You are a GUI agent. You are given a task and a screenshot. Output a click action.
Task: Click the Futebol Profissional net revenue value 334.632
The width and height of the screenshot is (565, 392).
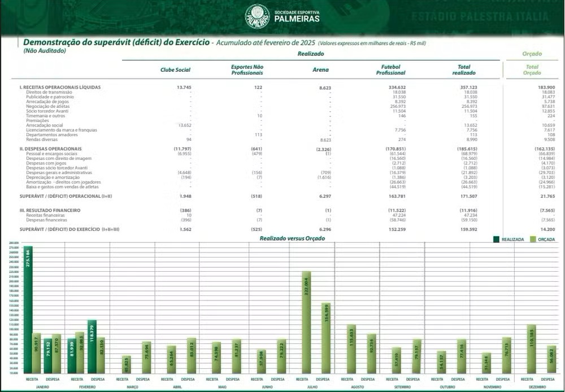(397, 87)
